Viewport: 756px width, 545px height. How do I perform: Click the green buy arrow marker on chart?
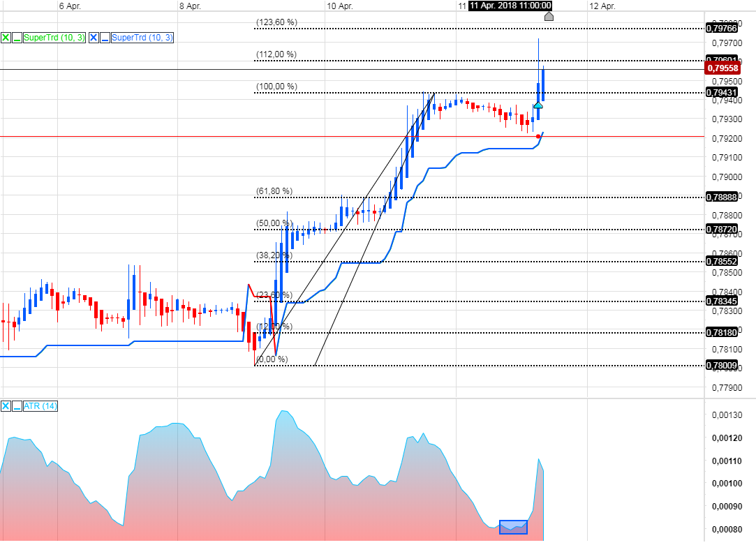click(538, 105)
